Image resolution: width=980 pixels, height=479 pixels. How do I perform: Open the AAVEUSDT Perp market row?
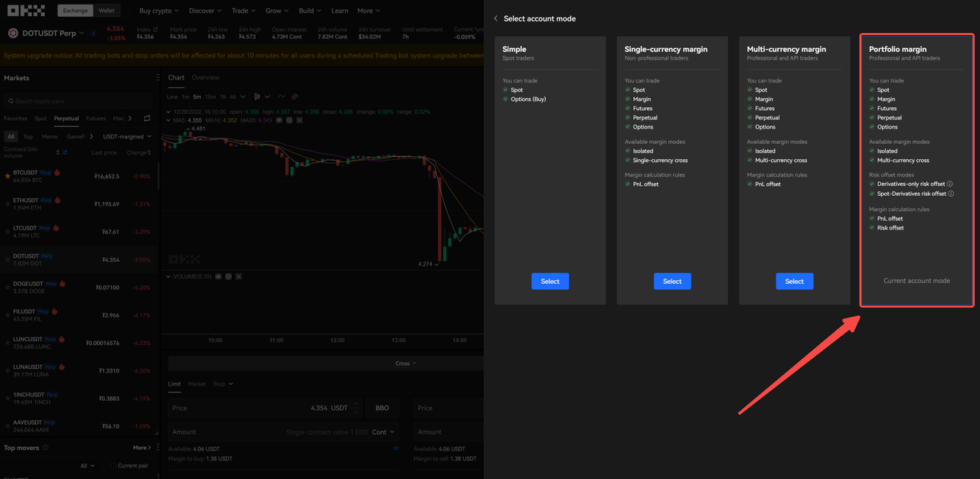tap(80, 425)
